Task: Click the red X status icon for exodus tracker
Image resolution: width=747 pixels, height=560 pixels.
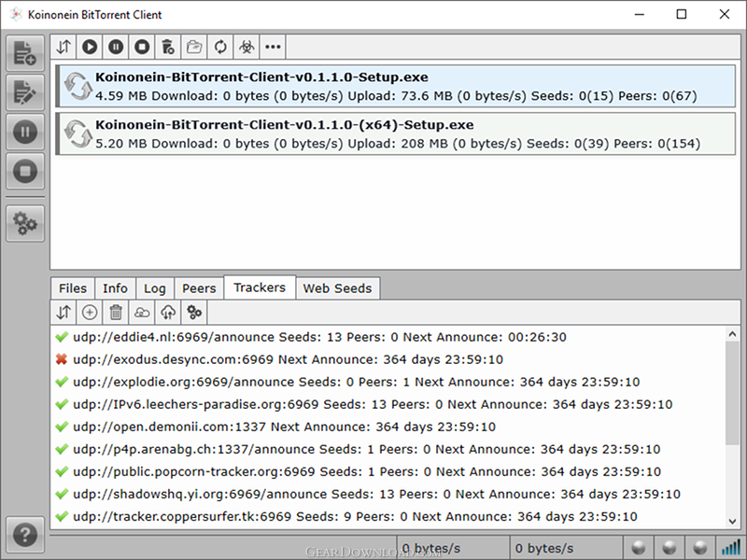Action: (x=62, y=359)
